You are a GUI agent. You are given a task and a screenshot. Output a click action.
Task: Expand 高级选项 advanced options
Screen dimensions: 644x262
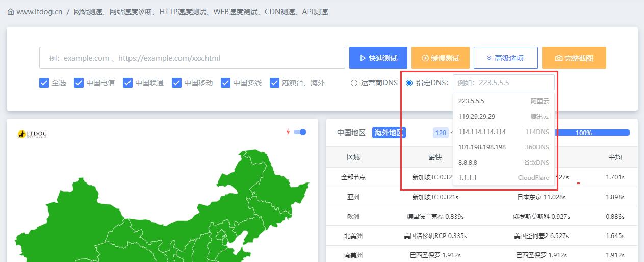[x=505, y=58]
